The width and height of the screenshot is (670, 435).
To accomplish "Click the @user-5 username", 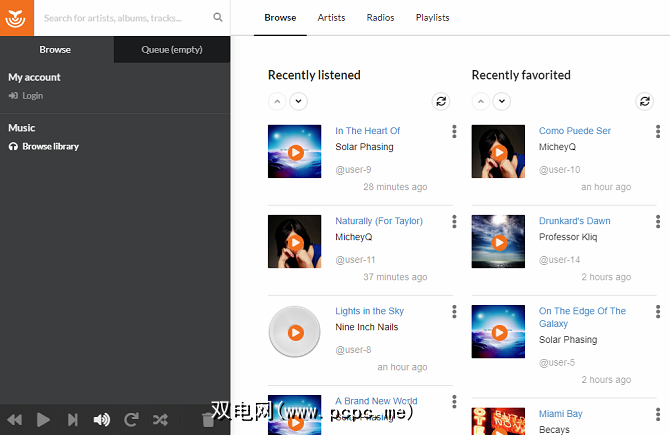I will (557, 363).
